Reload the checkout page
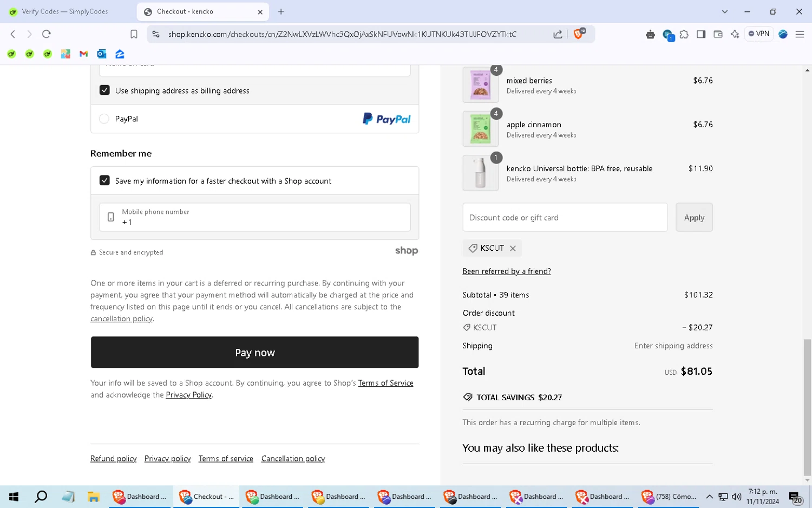 47,34
